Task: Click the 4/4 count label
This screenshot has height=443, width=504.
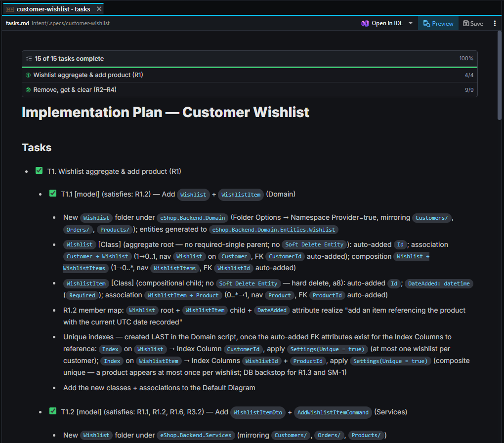Action: coord(469,75)
